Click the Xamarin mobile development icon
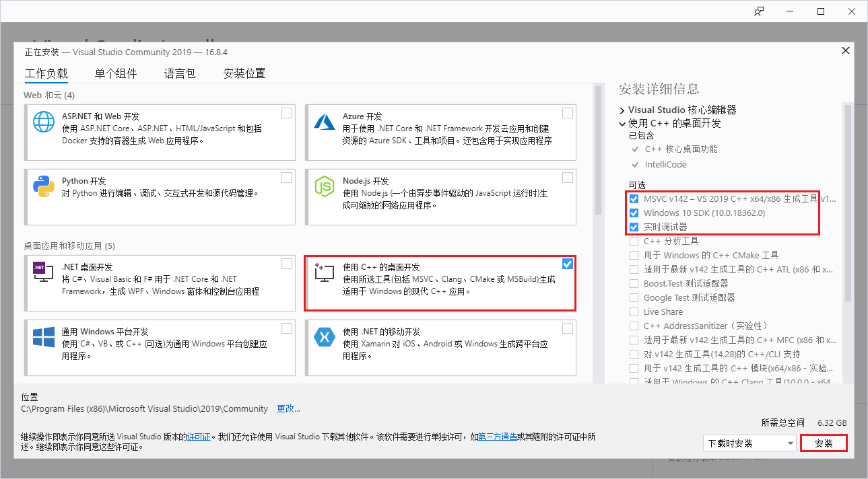This screenshot has width=868, height=479. (325, 337)
